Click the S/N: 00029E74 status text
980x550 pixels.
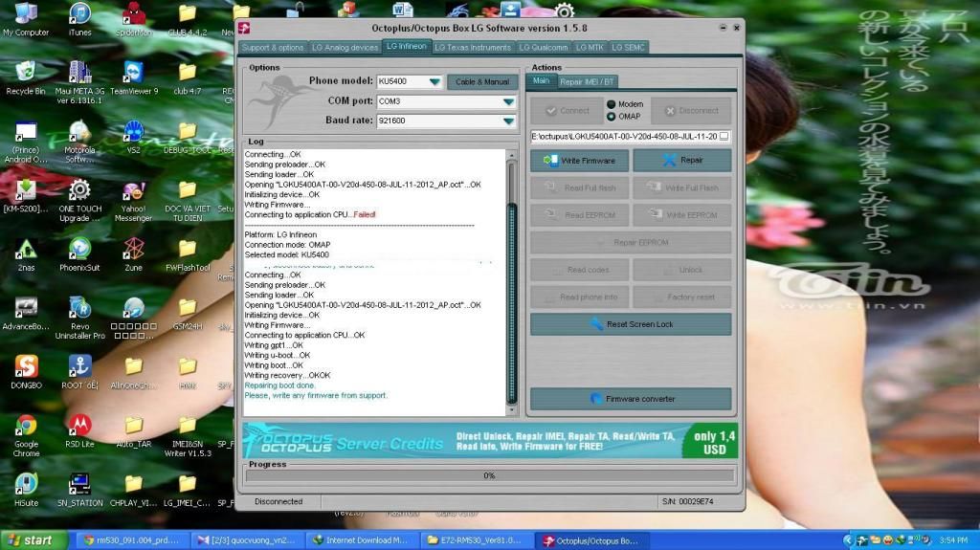(687, 502)
